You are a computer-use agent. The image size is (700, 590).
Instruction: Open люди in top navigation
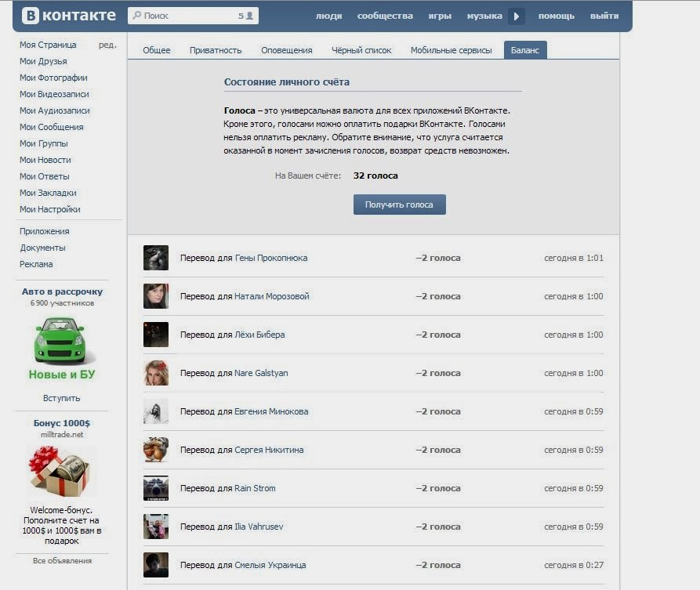(328, 16)
